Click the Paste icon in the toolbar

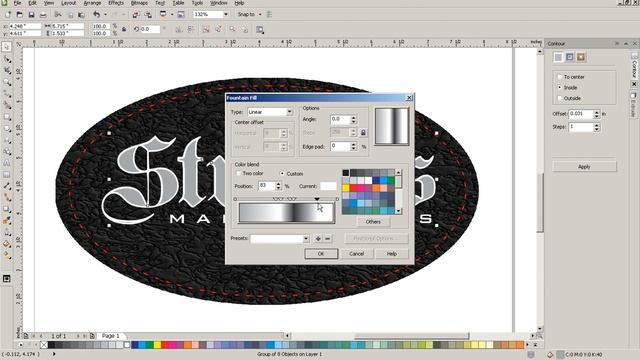tap(81, 14)
